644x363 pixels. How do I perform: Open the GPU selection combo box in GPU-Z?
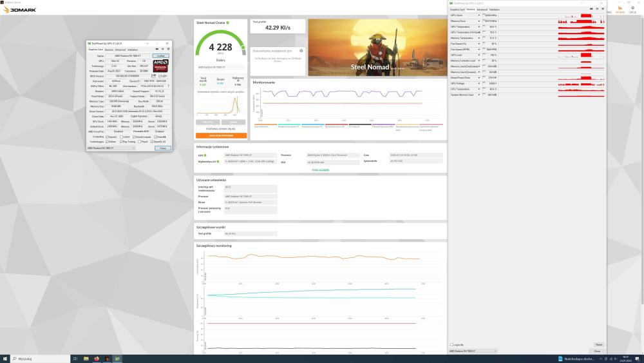coord(111,148)
